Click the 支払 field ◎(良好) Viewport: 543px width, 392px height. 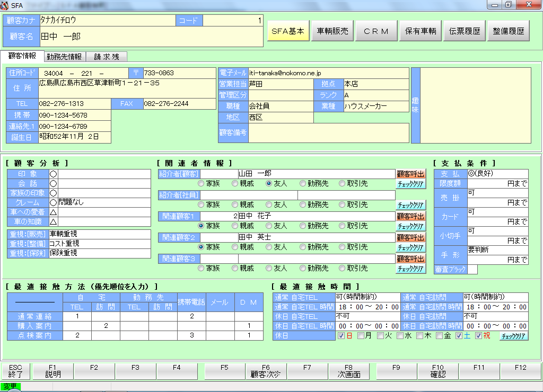(497, 174)
